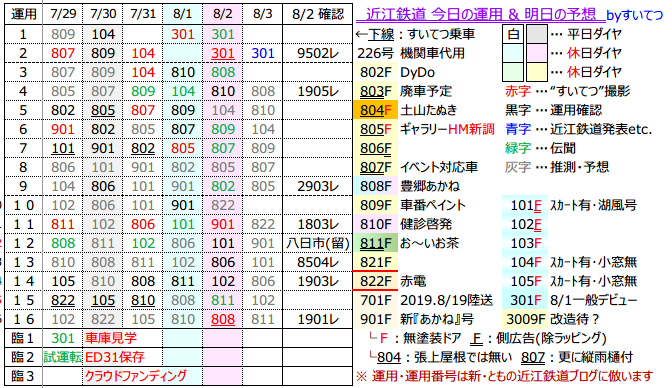The image size is (672, 388).
Task: Click the '803F' 廃車予定 legend entry
Action: pos(375,91)
